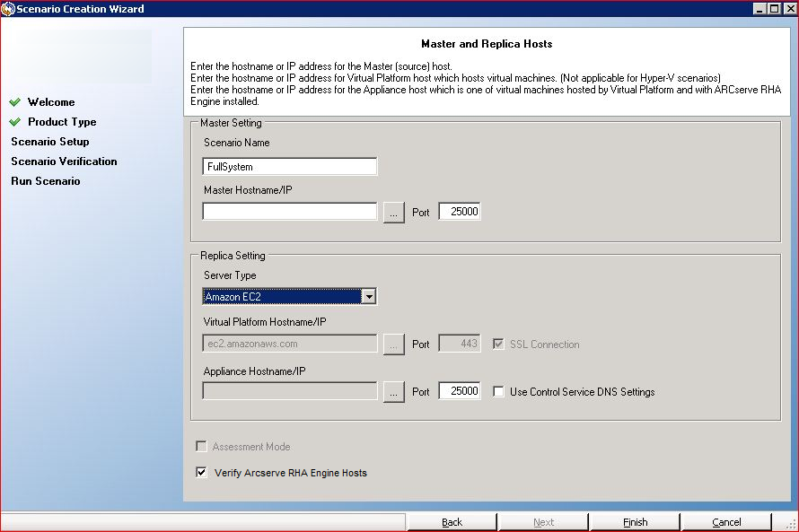Image resolution: width=799 pixels, height=532 pixels.
Task: Click the Next button
Action: point(543,522)
